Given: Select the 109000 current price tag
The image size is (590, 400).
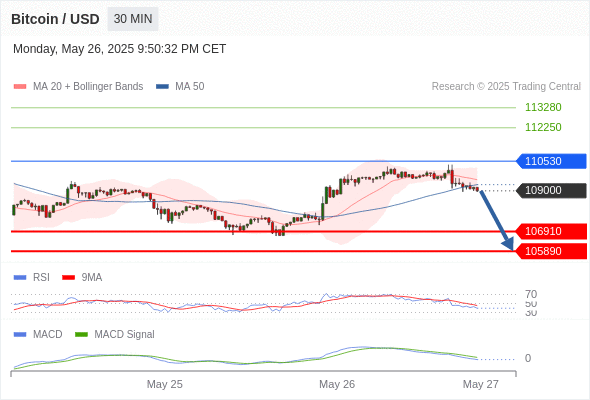Looking at the screenshot, I should point(551,190).
